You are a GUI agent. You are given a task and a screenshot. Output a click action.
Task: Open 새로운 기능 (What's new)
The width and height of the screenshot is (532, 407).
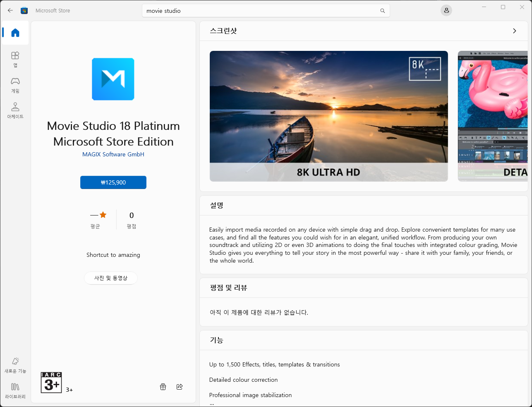click(x=15, y=365)
